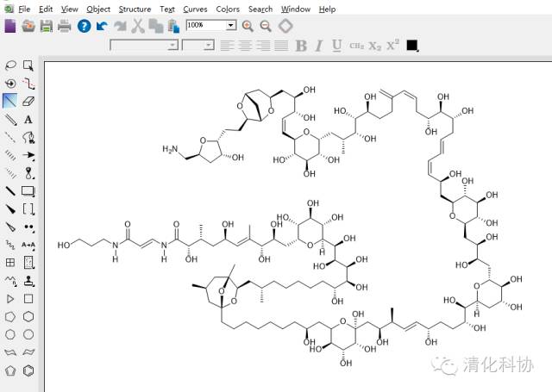The height and width of the screenshot is (392, 552).
Task: Pick the Table tool
Action: pos(10,262)
